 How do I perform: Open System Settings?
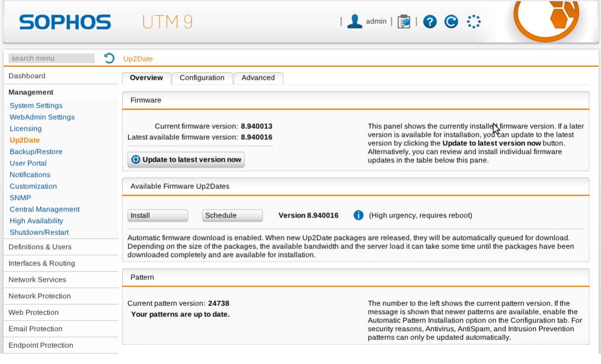point(36,105)
